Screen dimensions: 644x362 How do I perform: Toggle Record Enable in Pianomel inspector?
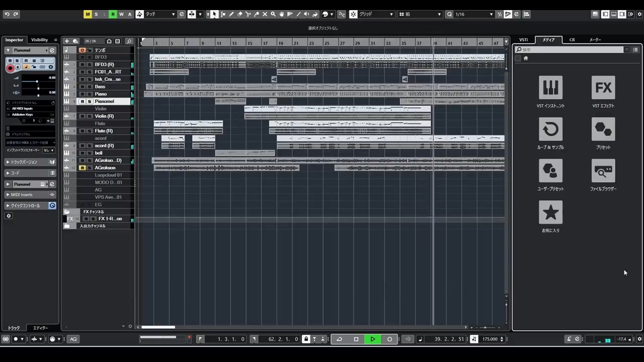[10, 67]
